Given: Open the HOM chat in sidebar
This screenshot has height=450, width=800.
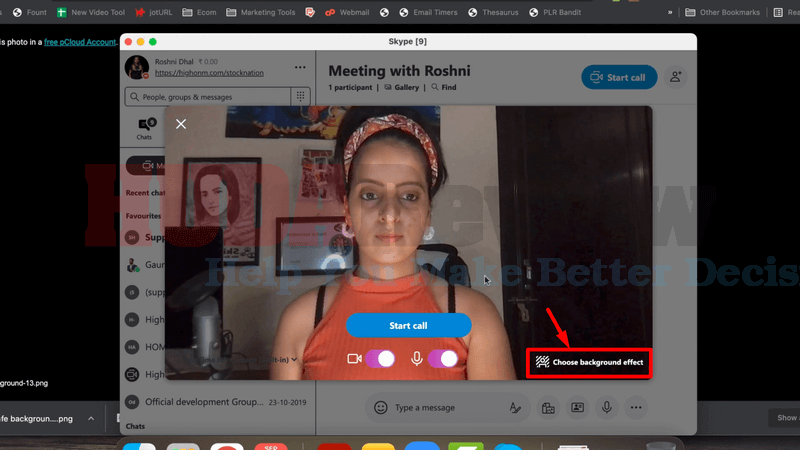Looking at the screenshot, I should click(145, 347).
